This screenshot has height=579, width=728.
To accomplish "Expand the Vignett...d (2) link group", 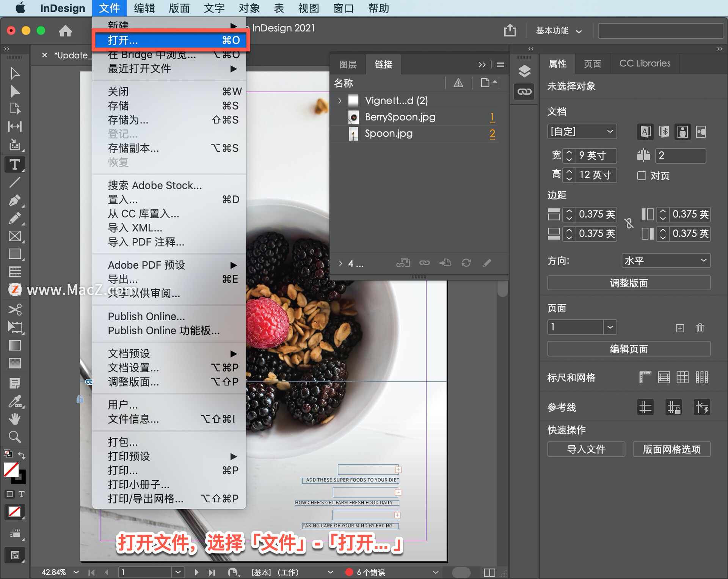I will click(340, 101).
